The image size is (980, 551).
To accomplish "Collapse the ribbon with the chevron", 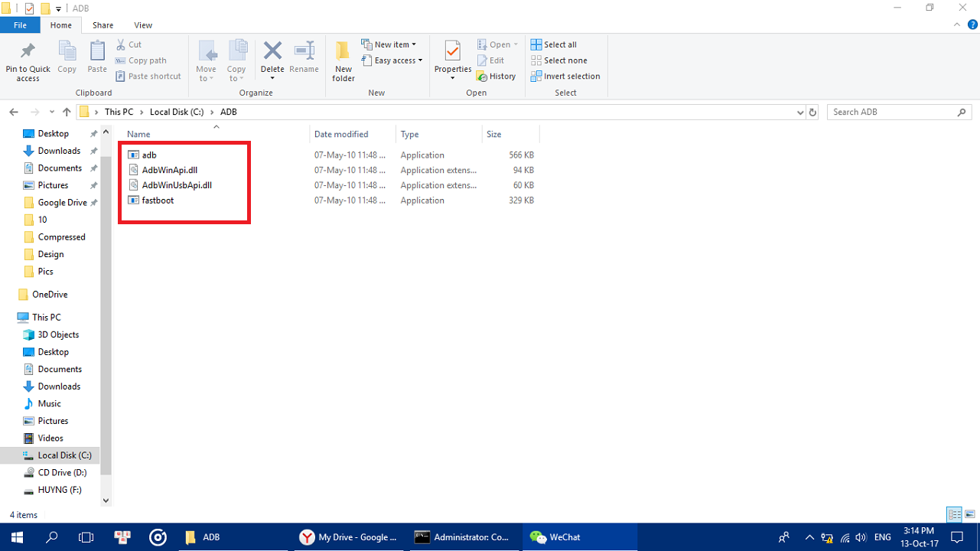I will 956,25.
